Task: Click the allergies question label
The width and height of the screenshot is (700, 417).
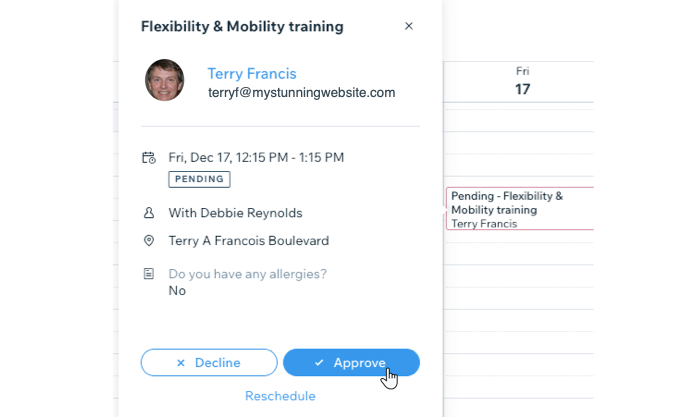Action: tap(247, 274)
